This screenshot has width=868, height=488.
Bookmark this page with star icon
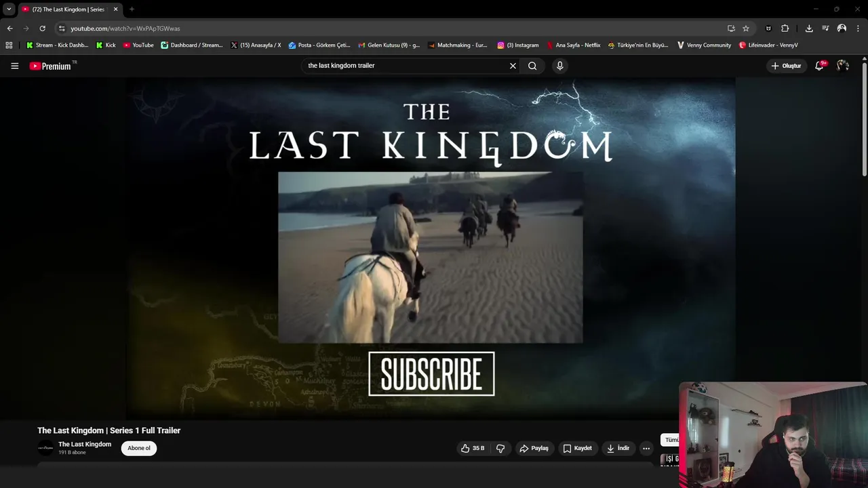pos(746,28)
